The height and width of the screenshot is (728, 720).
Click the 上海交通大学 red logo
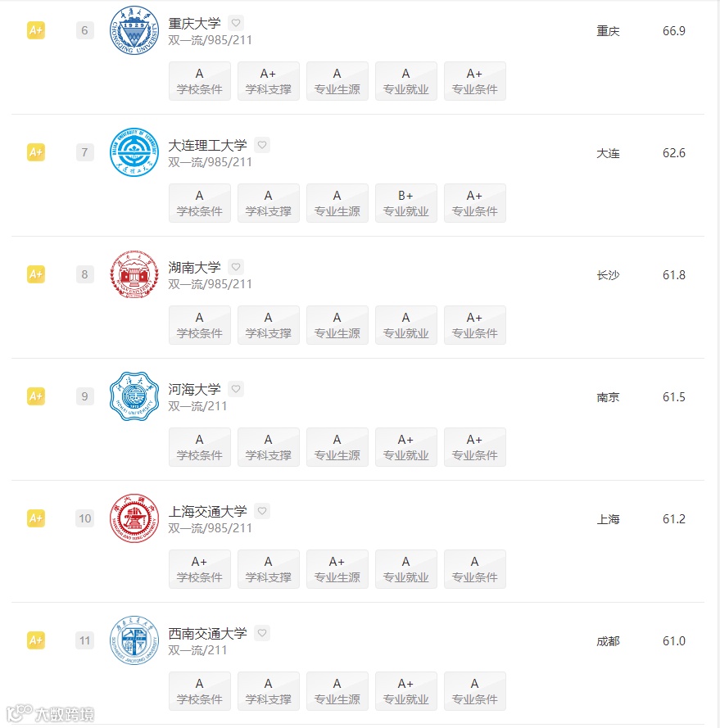pos(134,518)
